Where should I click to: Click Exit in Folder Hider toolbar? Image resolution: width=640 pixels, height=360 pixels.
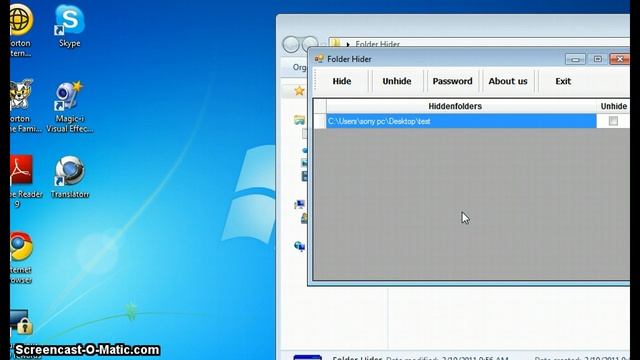pyautogui.click(x=563, y=81)
